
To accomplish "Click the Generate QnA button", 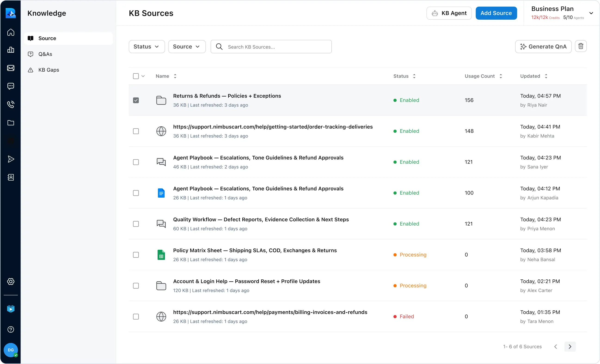I will [543, 46].
